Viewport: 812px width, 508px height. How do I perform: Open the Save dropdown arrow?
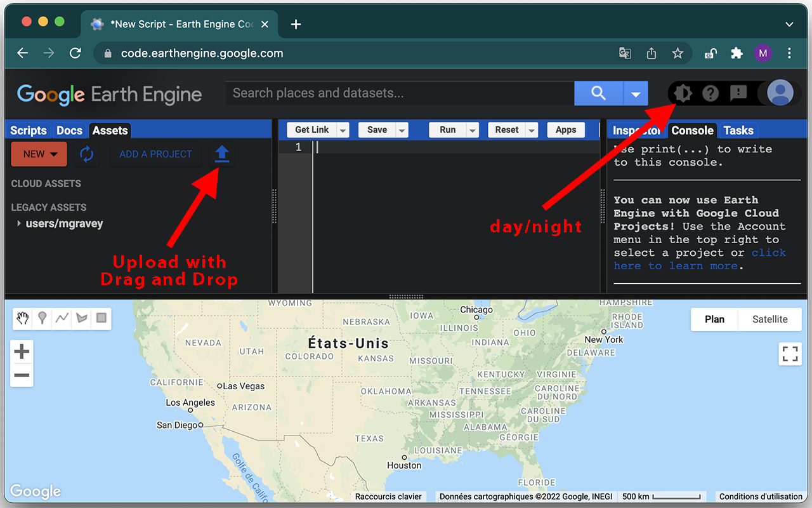click(402, 130)
